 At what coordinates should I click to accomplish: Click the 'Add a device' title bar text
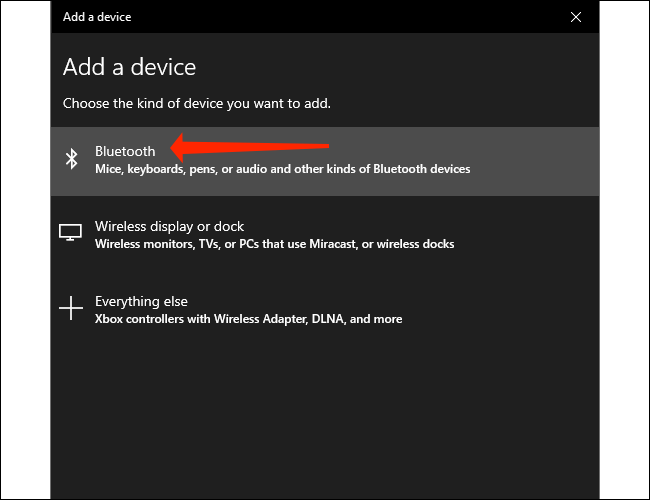point(97,17)
